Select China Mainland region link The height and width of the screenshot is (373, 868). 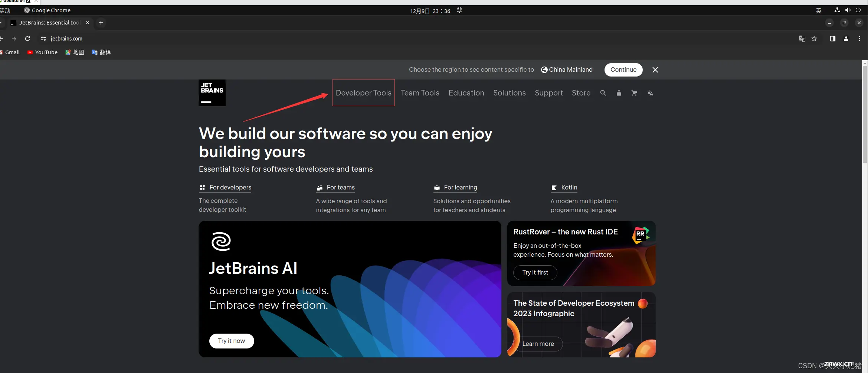point(570,70)
